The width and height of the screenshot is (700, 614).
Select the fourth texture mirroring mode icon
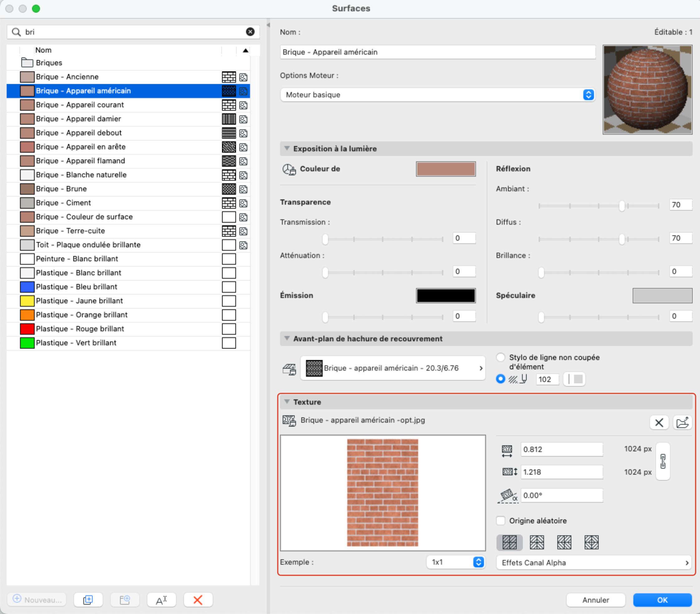click(591, 542)
